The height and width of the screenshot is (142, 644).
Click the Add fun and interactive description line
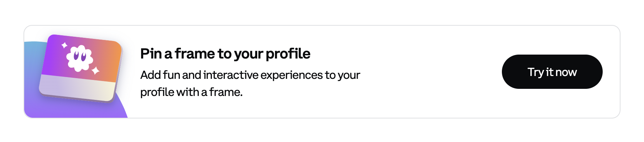point(250,75)
